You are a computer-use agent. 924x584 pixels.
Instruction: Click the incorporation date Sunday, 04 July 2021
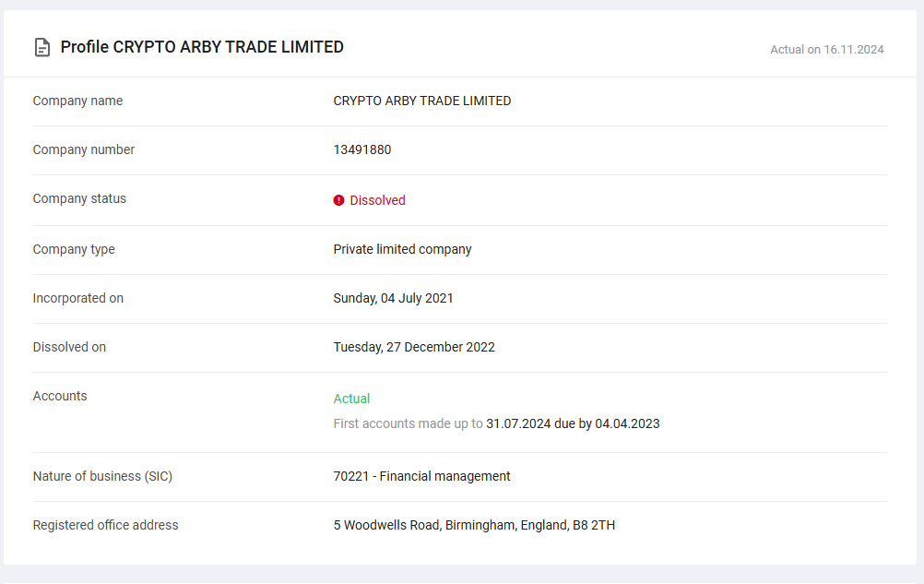tap(393, 298)
